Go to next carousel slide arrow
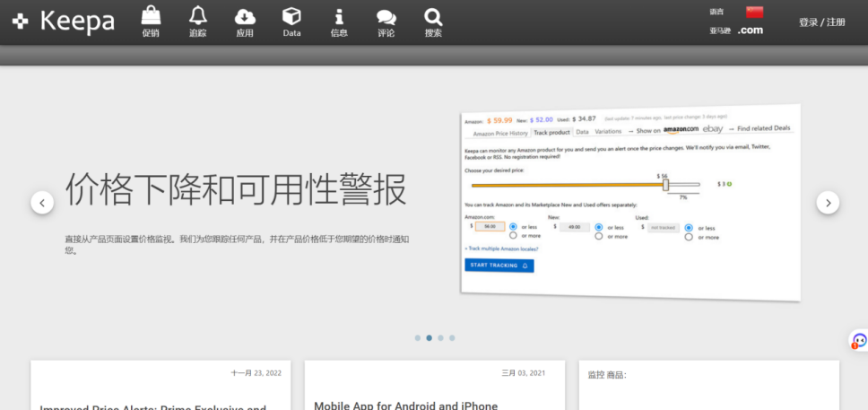 [x=828, y=203]
